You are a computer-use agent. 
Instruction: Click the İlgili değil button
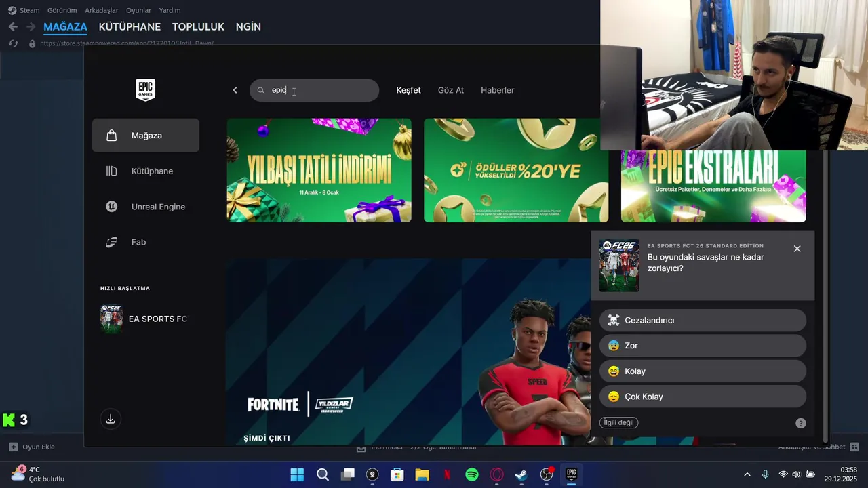(618, 422)
